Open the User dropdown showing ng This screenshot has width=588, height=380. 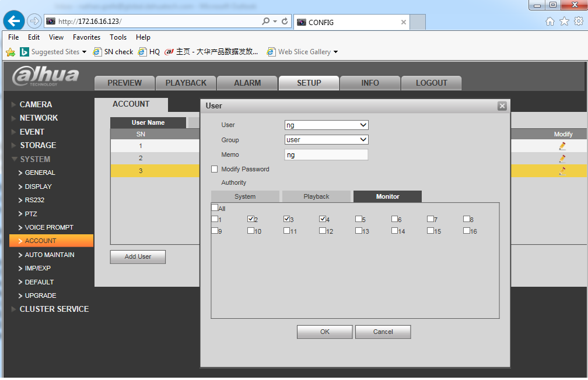[326, 125]
